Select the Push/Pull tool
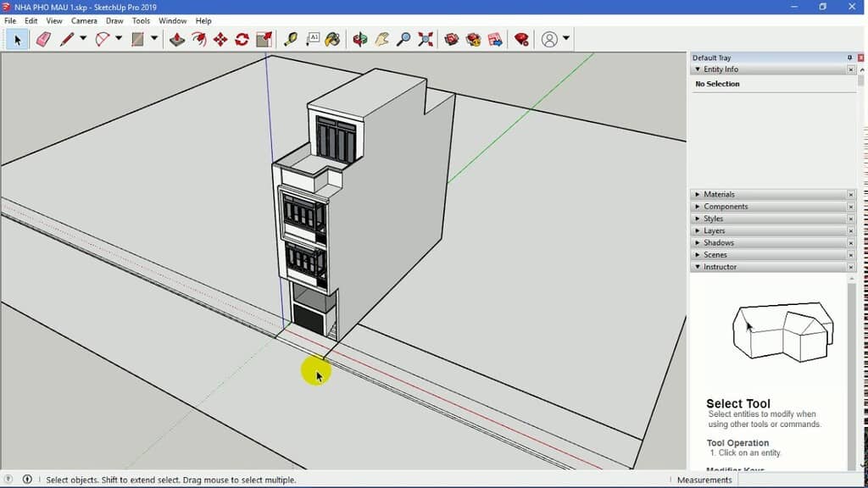The height and width of the screenshot is (488, 868). point(176,38)
